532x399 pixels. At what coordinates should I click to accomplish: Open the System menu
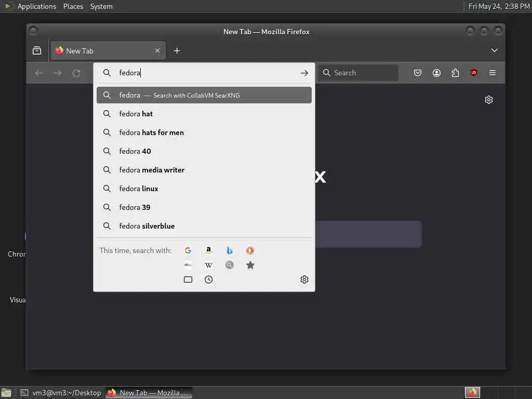tap(101, 6)
